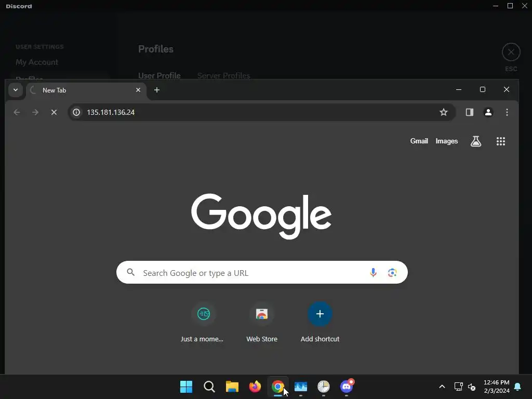Open the clock app in taskbar
The height and width of the screenshot is (399, 532).
coord(324,387)
